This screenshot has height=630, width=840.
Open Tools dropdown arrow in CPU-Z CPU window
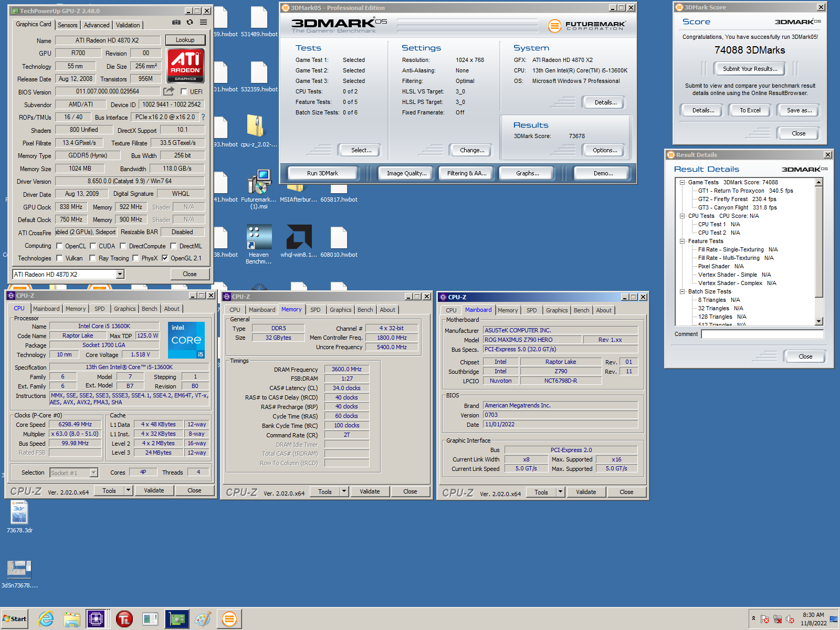coord(128,490)
